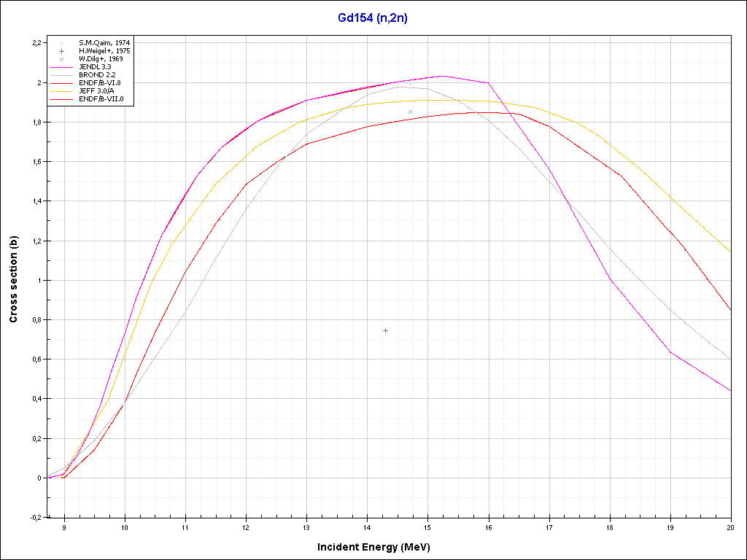This screenshot has width=747, height=560.
Task: Click the 2,2 tick on the y-axis
Action: [x=35, y=43]
